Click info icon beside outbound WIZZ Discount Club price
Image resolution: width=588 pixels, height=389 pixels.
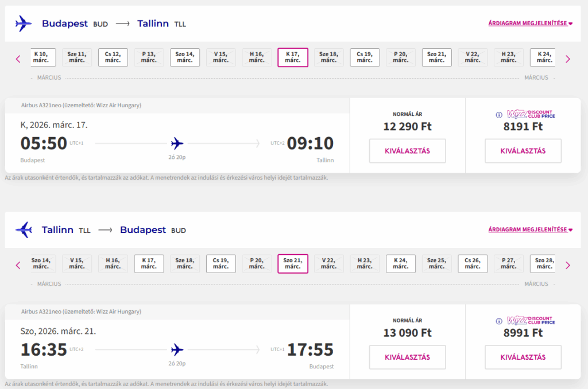pos(499,114)
